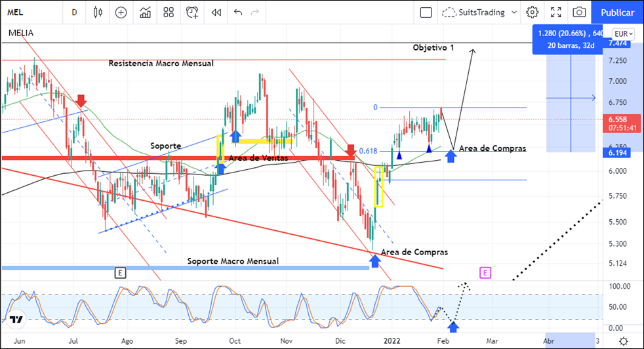Open the chart settings gear in the top toolbar
The image size is (644, 349).
532,12
